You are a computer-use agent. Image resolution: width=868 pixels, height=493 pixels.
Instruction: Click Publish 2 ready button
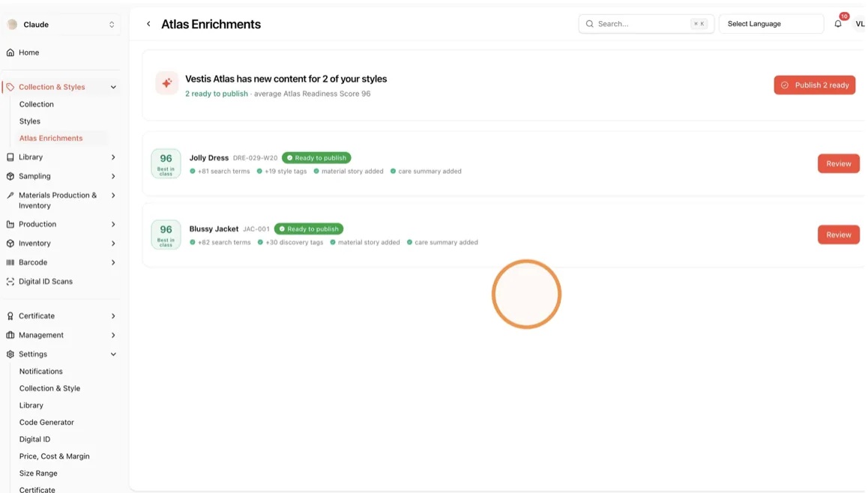coord(815,85)
